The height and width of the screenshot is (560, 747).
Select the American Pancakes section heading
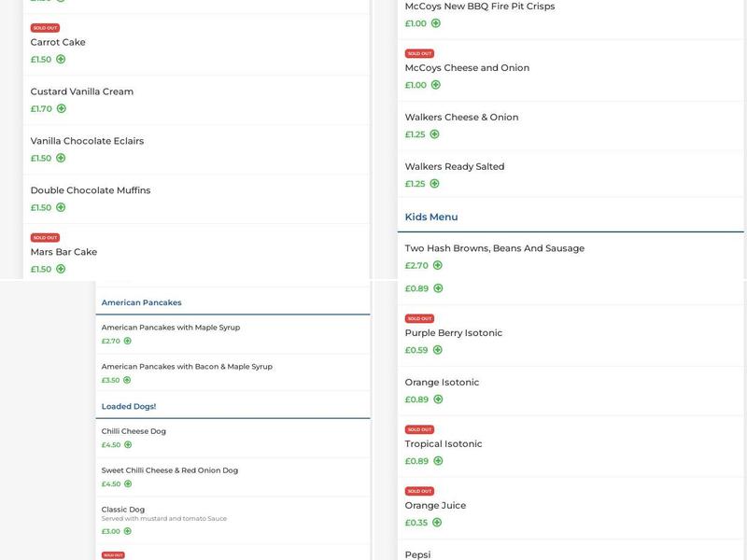[141, 302]
